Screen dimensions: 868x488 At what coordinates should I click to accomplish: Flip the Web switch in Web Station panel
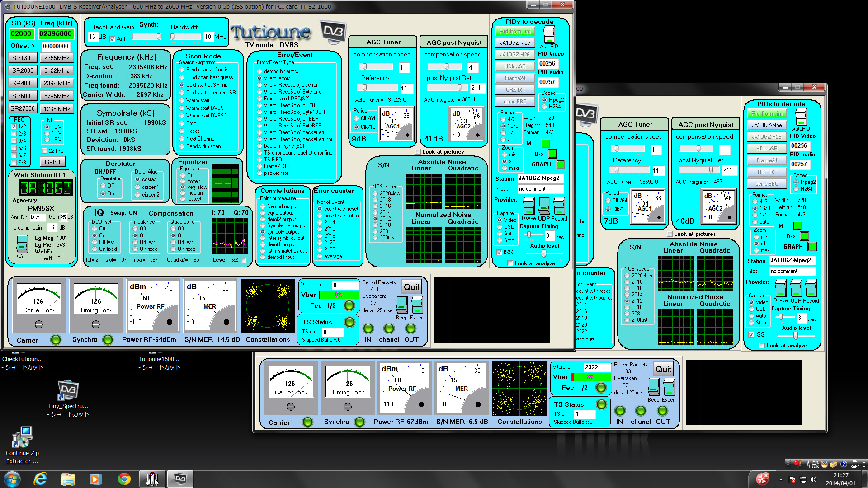tap(22, 244)
